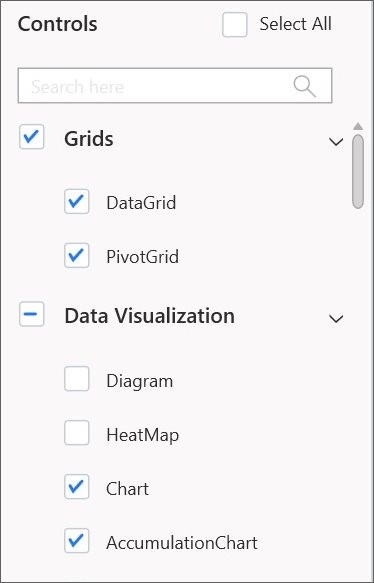Viewport: 374px width, 583px height.
Task: Click the HeatMap item label
Action: (142, 435)
